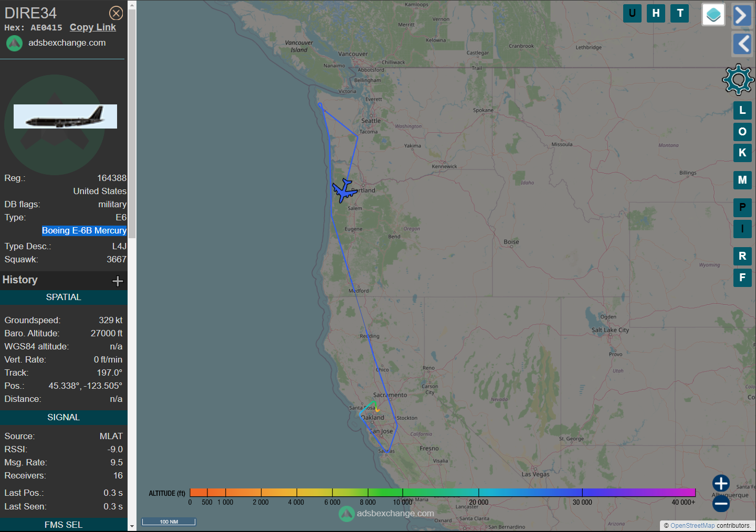Toggle the F map button
The image size is (756, 532).
tap(742, 278)
